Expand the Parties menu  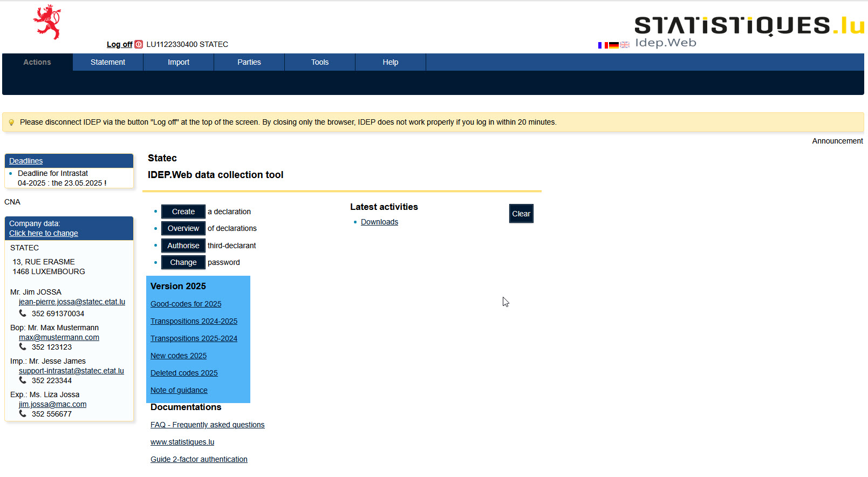point(249,62)
